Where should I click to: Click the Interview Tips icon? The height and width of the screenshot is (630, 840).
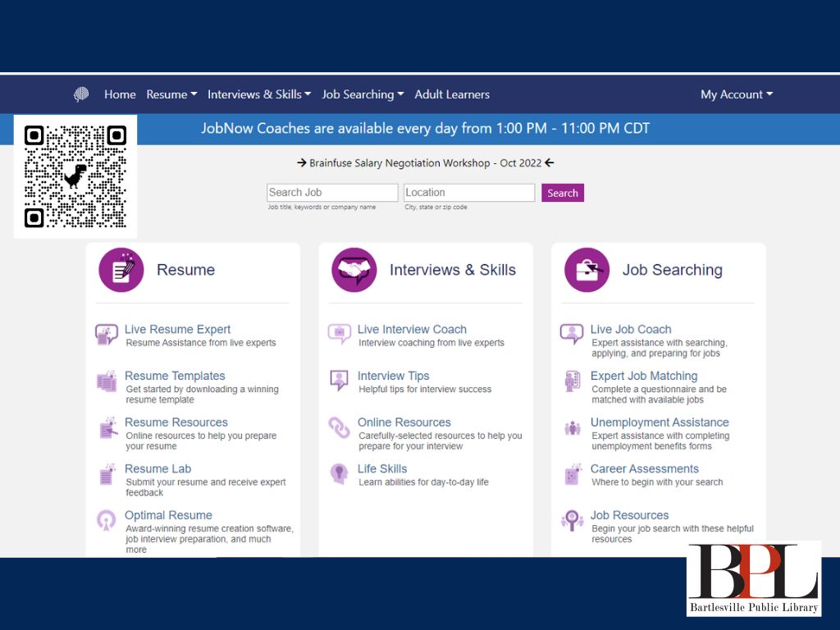(x=339, y=381)
